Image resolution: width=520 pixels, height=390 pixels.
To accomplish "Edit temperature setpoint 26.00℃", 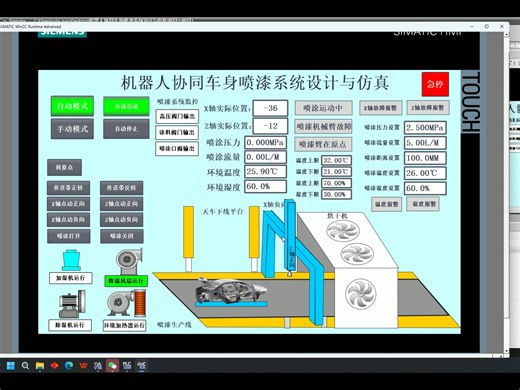I will pyautogui.click(x=425, y=173).
